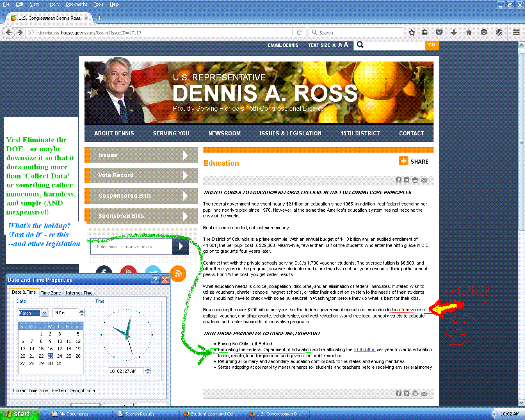Adjust the year 2016 spinner
Image resolution: width=525 pixels, height=420 pixels.
(x=82, y=313)
